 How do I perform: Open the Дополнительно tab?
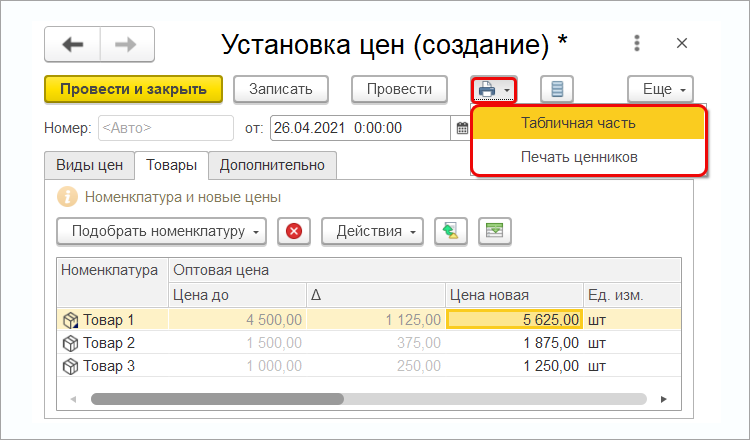click(x=272, y=164)
